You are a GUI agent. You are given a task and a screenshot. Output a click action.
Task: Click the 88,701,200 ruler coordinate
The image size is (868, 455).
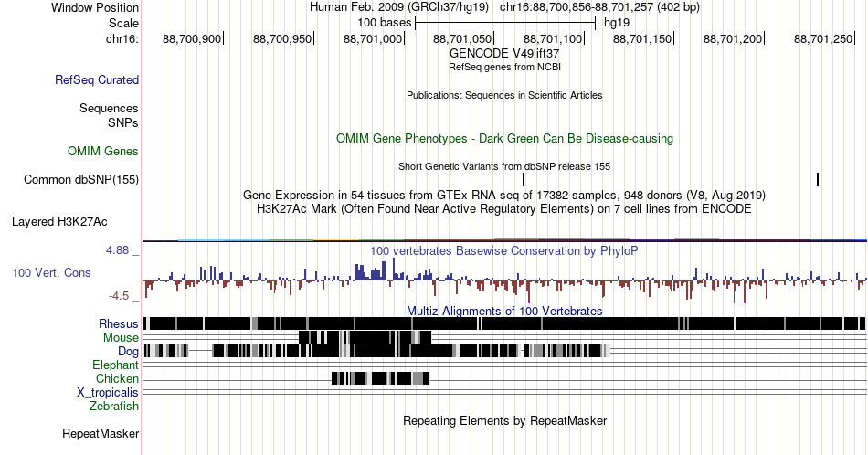733,38
